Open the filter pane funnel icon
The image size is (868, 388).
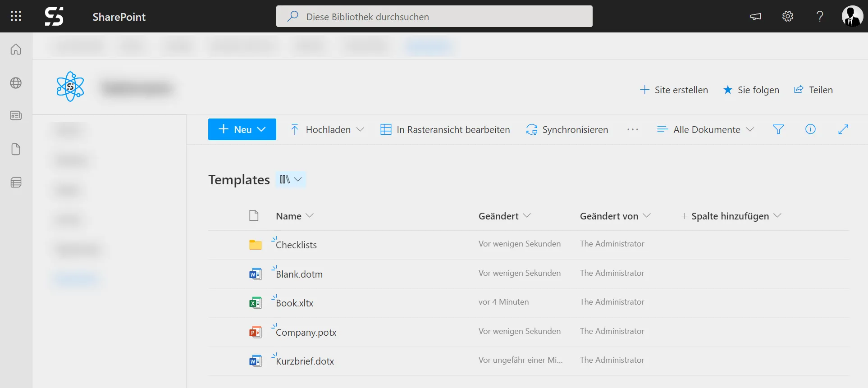click(x=778, y=129)
